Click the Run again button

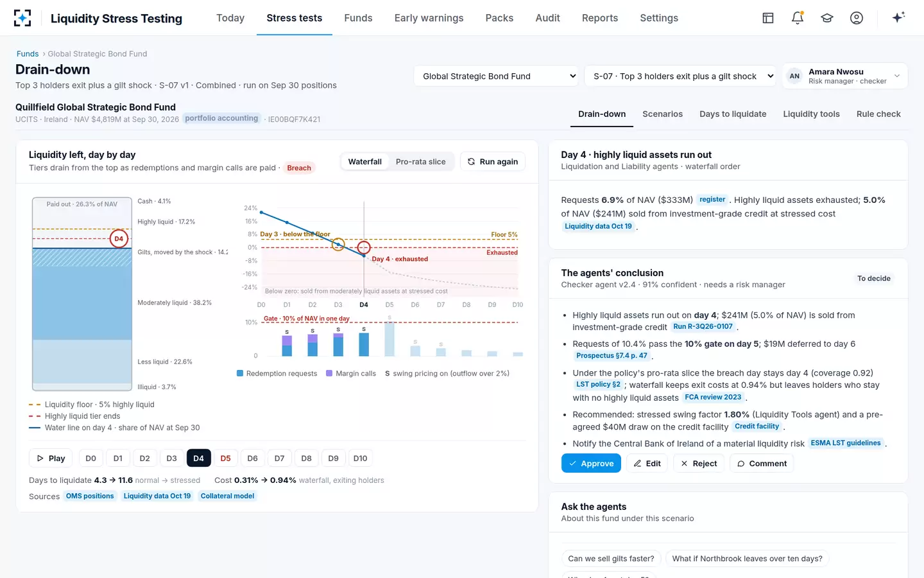493,162
